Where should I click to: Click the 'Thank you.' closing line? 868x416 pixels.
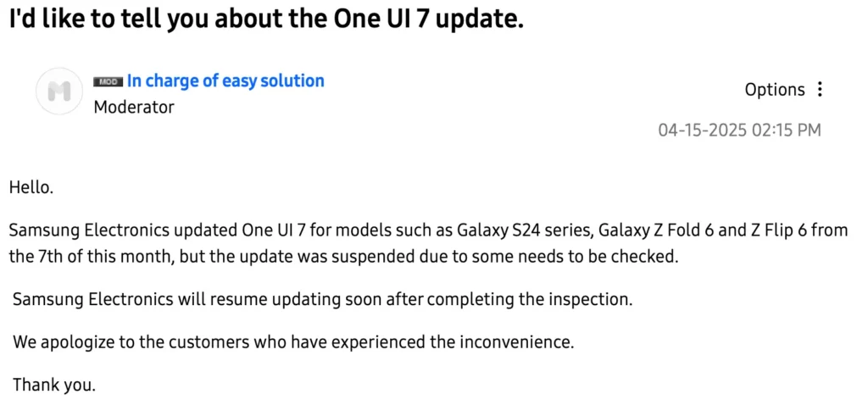pos(54,384)
